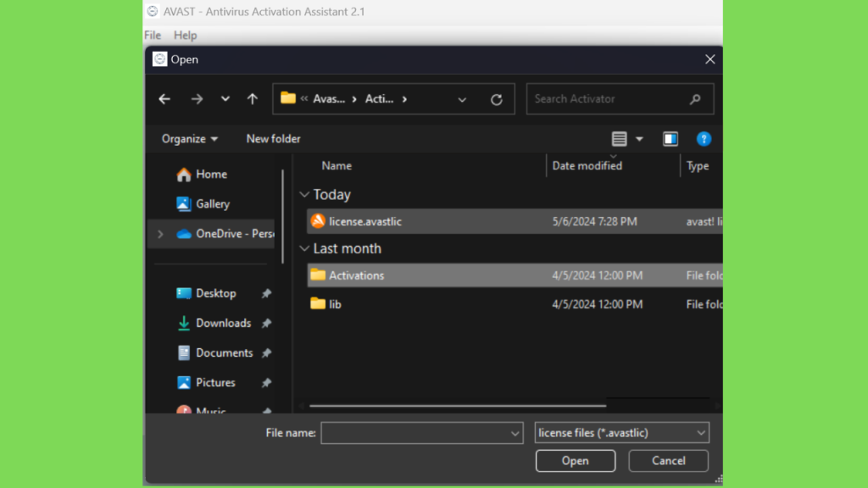Go back using the back arrow

[164, 99]
